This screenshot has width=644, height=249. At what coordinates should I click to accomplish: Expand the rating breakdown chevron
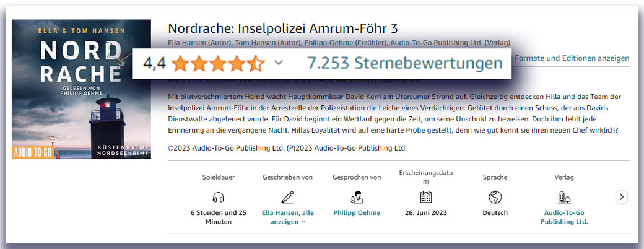[279, 63]
